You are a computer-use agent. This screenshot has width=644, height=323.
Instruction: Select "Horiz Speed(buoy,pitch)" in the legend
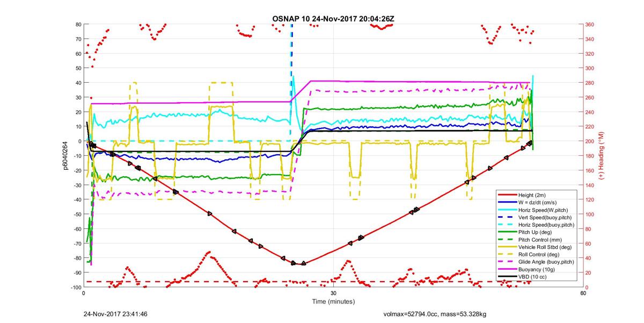[x=547, y=225]
